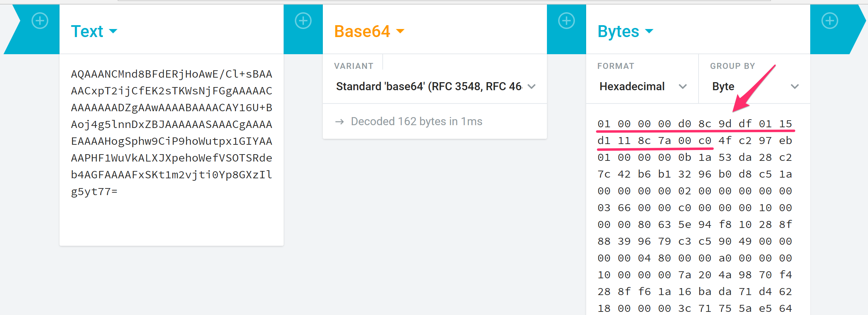Click the hex byte c0 in the output
This screenshot has width=868, height=315.
pyautogui.click(x=705, y=140)
